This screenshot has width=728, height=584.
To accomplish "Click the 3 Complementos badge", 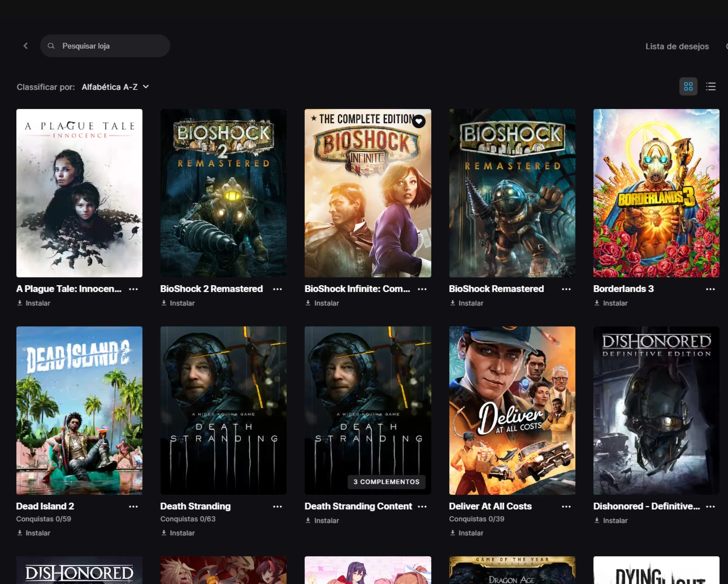I will [x=387, y=482].
